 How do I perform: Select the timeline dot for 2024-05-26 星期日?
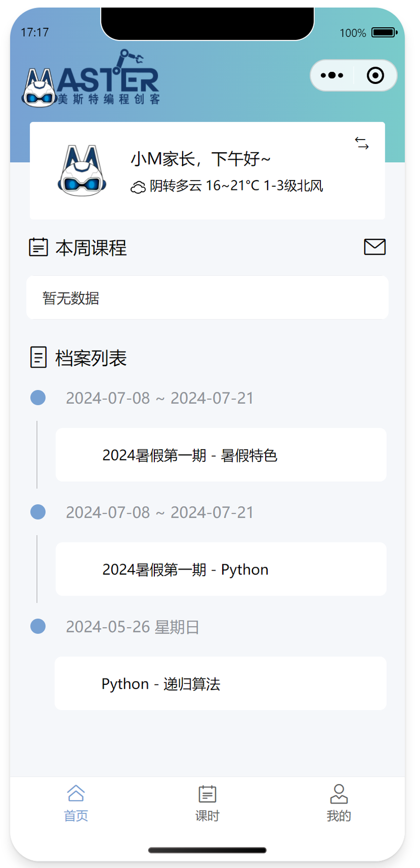(38, 626)
